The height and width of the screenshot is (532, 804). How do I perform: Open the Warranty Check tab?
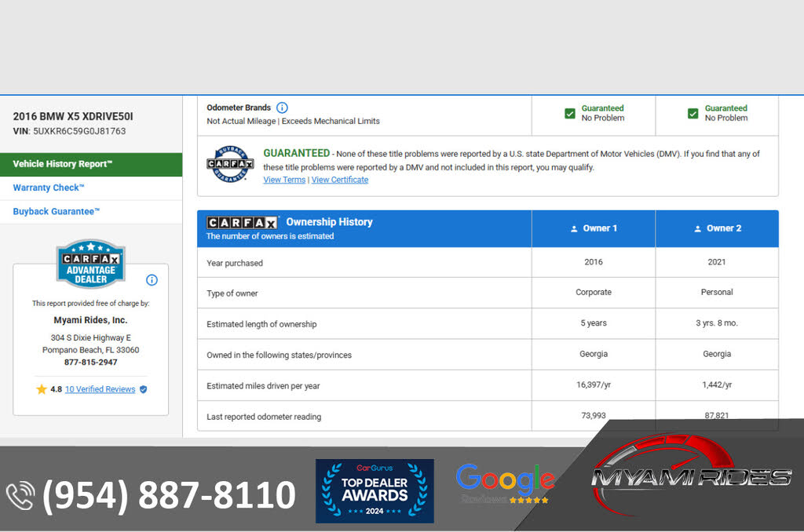tap(91, 188)
